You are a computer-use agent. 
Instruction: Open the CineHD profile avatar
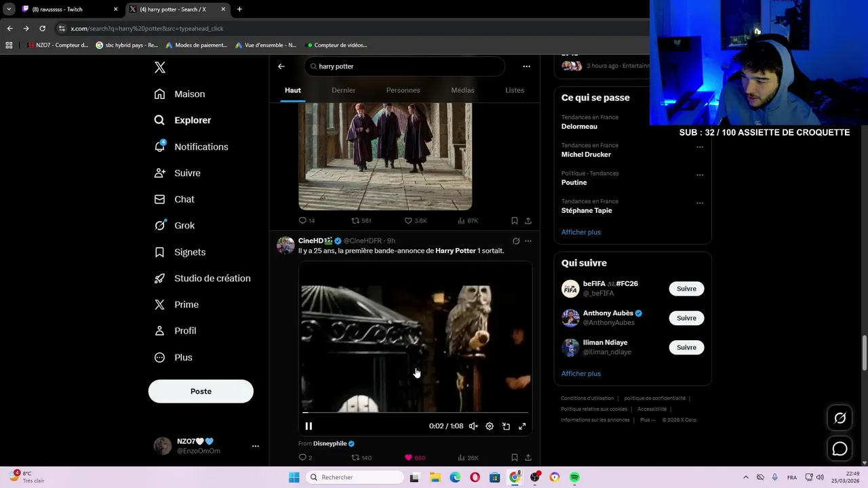click(285, 245)
